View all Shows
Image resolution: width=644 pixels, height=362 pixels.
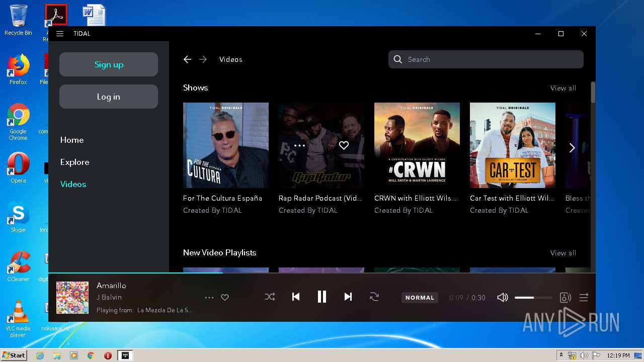563,88
